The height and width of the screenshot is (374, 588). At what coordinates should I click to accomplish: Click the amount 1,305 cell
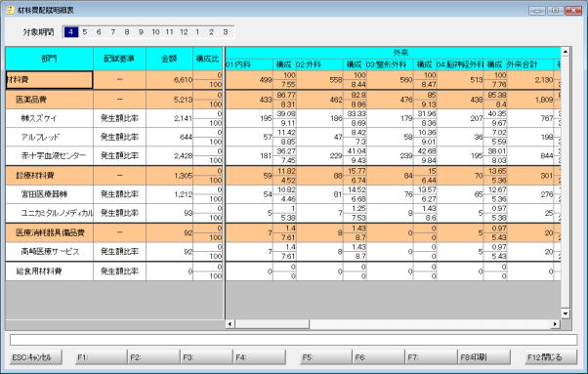pyautogui.click(x=170, y=176)
